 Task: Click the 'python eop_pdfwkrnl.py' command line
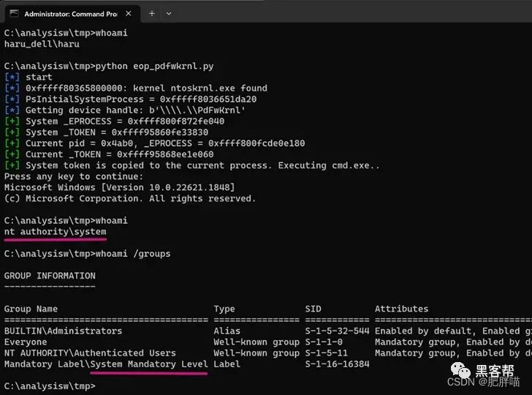pyautogui.click(x=109, y=66)
